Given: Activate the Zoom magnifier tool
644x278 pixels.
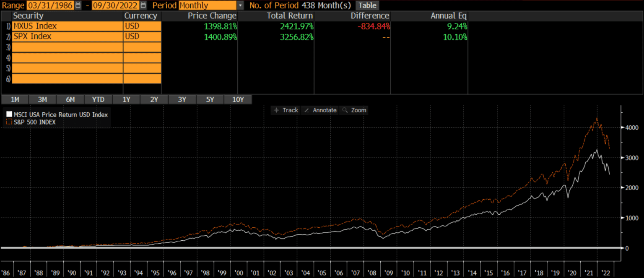Looking at the screenshot, I should 354,110.
